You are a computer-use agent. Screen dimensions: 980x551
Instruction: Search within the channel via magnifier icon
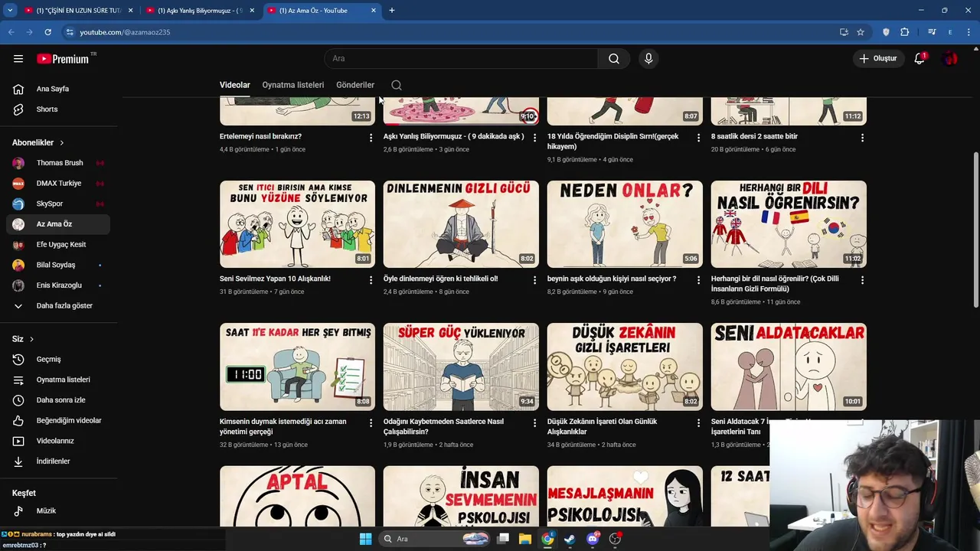397,85
